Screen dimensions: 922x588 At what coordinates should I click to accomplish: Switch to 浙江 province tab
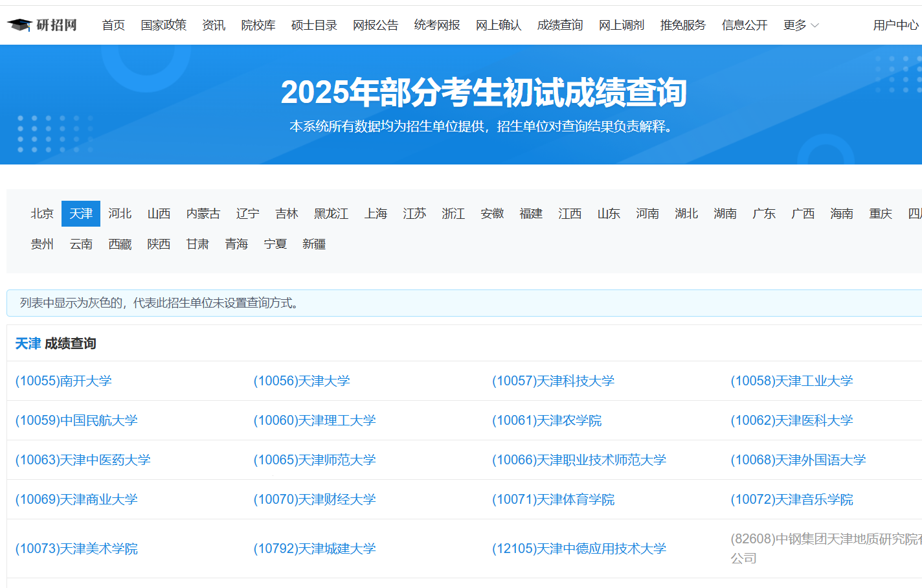click(453, 214)
